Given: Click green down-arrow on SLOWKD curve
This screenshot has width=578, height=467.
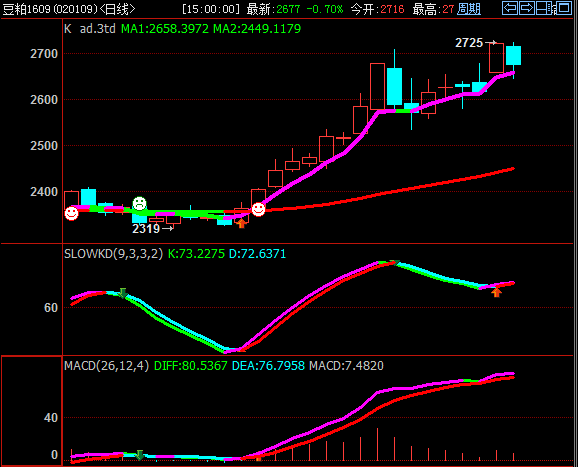Looking at the screenshot, I should pyautogui.click(x=123, y=293).
